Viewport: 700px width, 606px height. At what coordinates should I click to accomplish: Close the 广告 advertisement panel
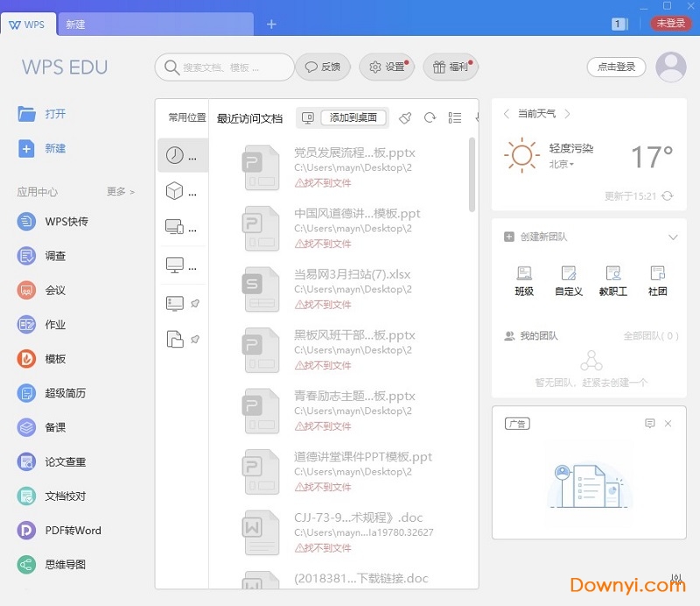[x=668, y=424]
